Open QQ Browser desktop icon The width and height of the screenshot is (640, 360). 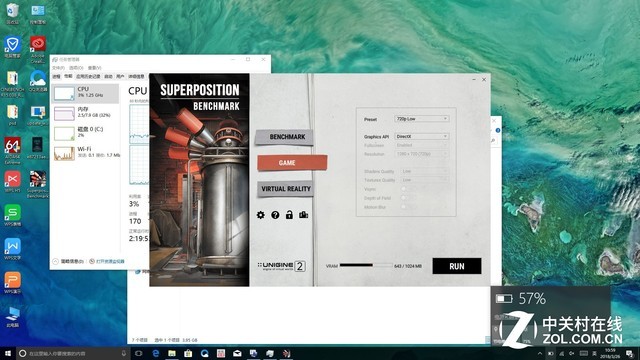(38, 82)
